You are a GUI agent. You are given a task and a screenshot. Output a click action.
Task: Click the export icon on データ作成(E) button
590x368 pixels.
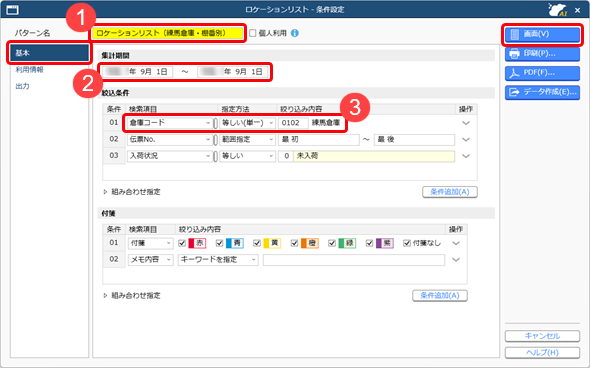click(514, 92)
